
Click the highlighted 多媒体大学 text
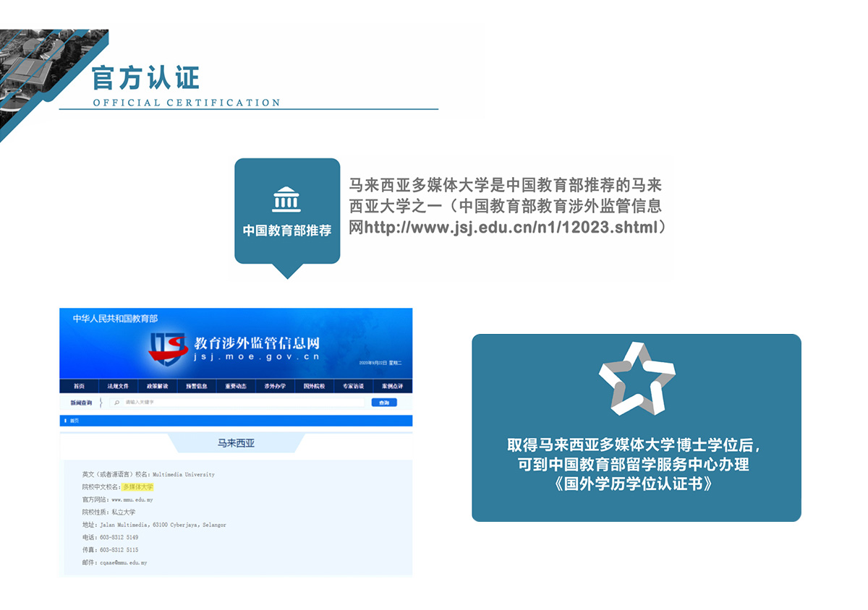[138, 487]
